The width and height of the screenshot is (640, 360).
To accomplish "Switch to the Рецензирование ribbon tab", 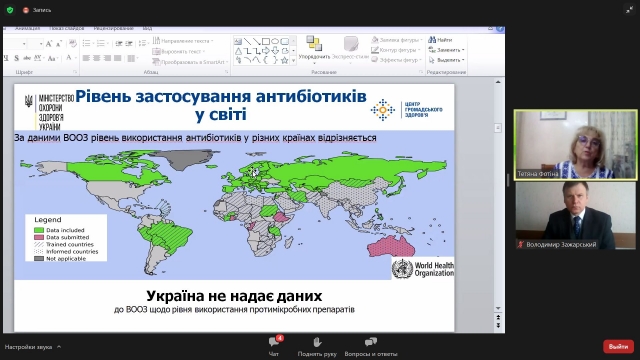I will click(113, 28).
